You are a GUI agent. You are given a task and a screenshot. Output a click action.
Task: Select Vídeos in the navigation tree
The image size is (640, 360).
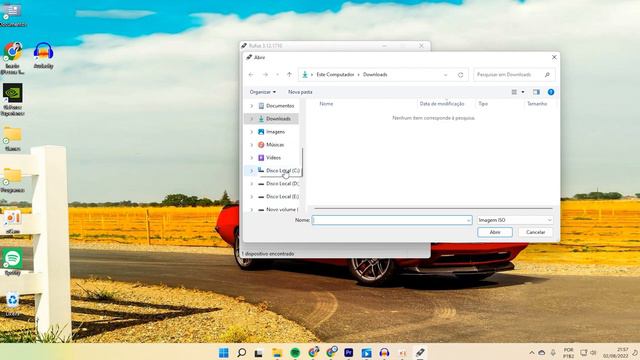point(273,158)
